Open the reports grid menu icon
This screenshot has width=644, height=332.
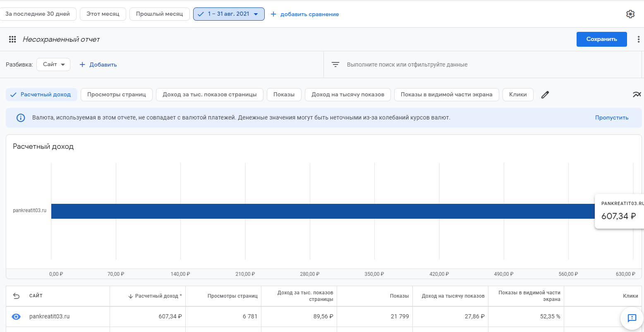12,39
